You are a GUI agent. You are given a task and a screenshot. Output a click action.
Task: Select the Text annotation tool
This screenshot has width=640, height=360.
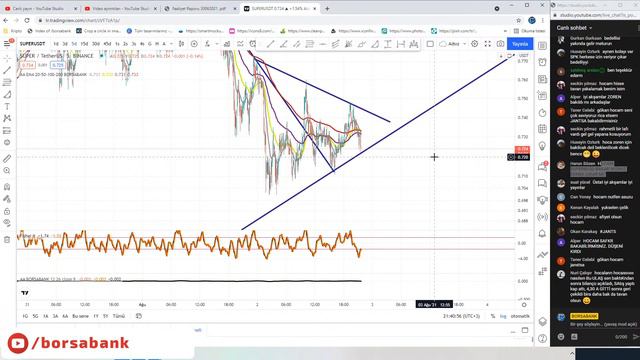(7, 107)
